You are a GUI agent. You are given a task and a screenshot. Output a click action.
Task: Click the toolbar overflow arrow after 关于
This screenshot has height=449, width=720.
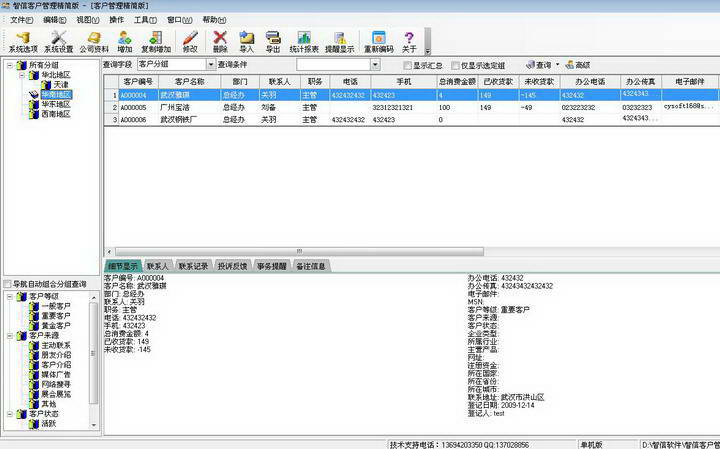428,51
